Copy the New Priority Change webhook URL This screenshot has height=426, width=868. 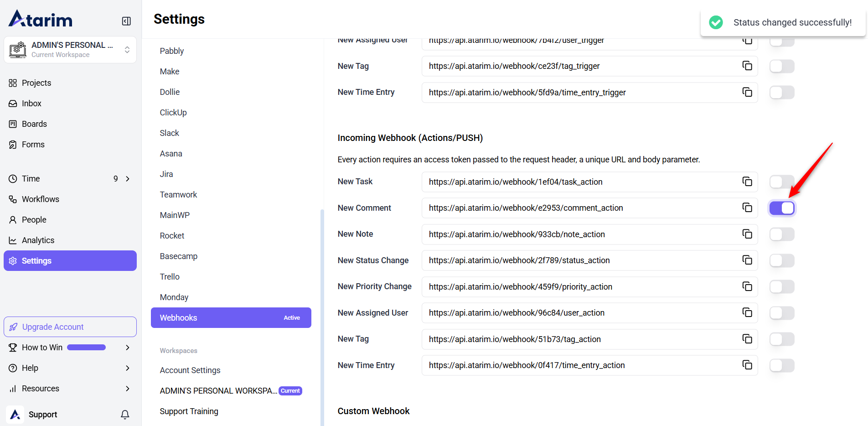(747, 286)
